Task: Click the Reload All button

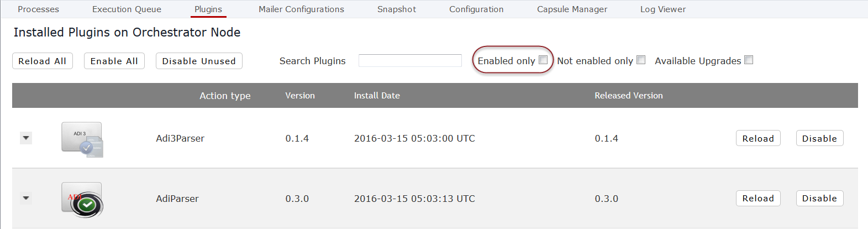Action: pos(43,61)
